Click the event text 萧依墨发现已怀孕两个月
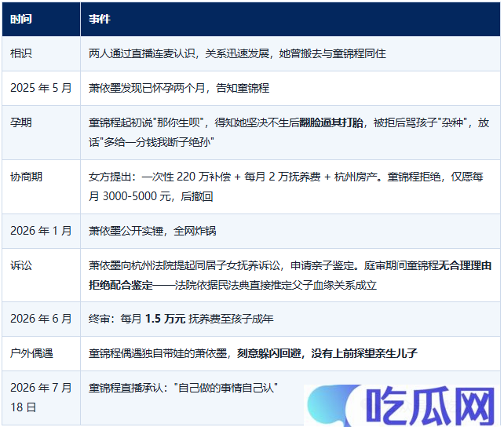504x427 pixels. (x=147, y=88)
